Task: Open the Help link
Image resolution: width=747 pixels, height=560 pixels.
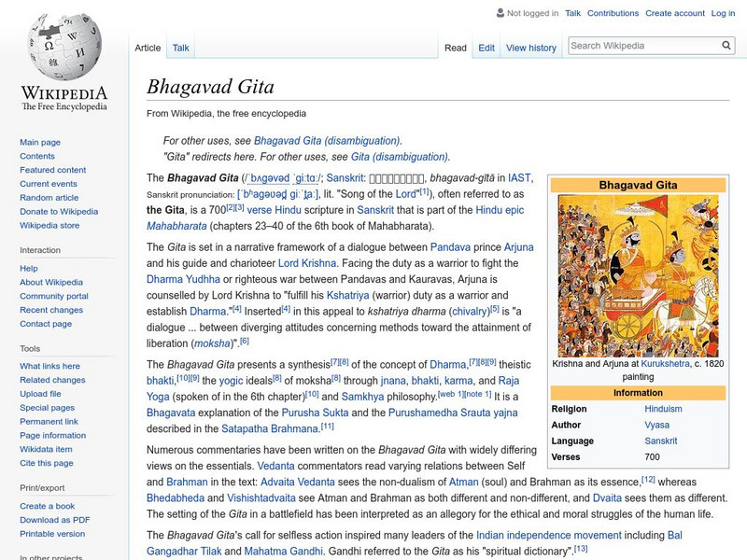Action: 29,268
